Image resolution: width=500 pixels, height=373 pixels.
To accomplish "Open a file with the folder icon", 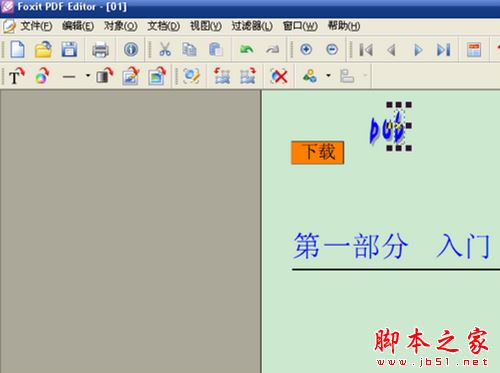I will click(43, 50).
